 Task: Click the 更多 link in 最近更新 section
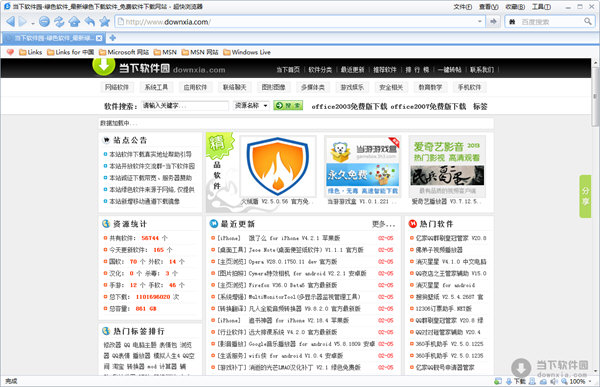point(383,224)
